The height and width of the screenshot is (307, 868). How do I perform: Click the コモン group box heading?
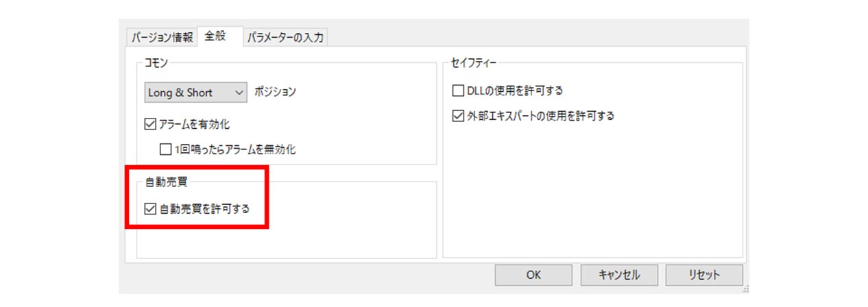click(156, 62)
